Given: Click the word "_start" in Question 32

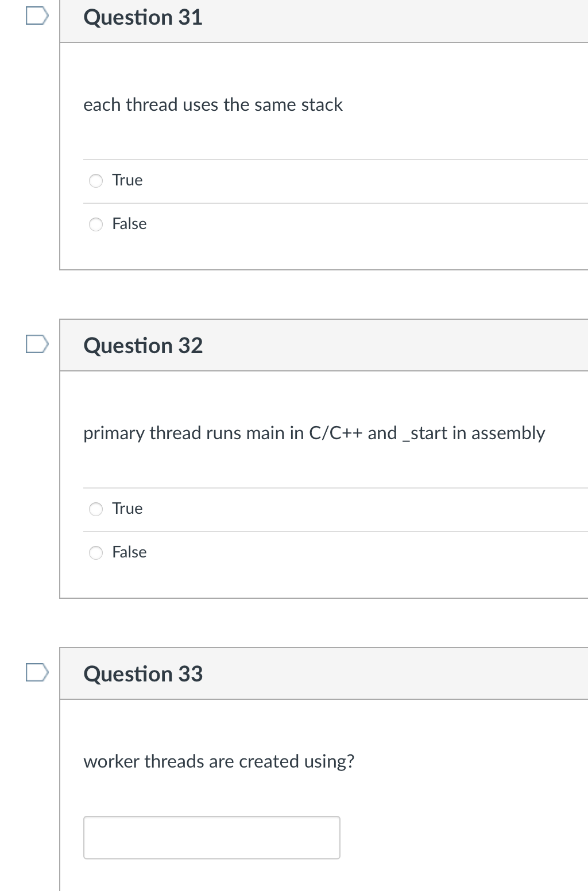Looking at the screenshot, I should pos(425,433).
